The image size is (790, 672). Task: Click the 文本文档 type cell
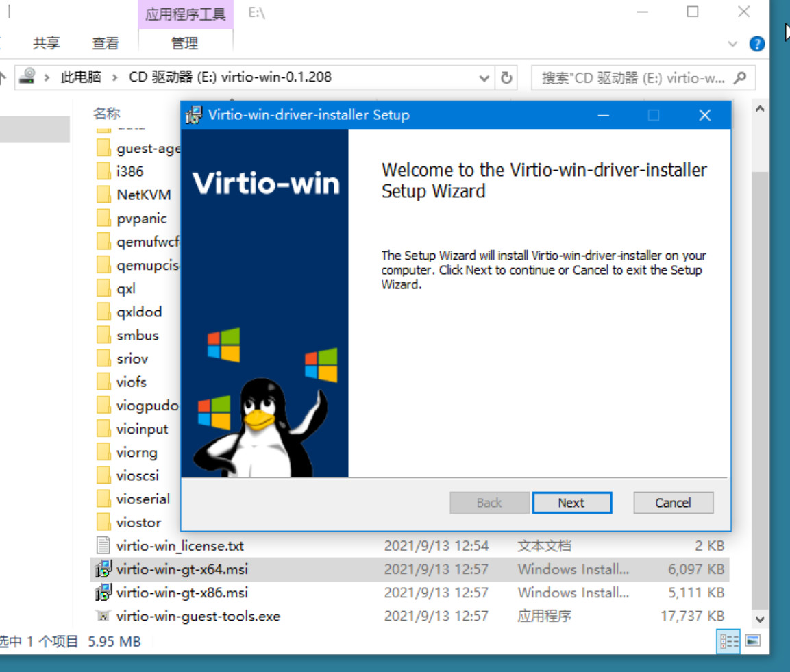(x=544, y=545)
